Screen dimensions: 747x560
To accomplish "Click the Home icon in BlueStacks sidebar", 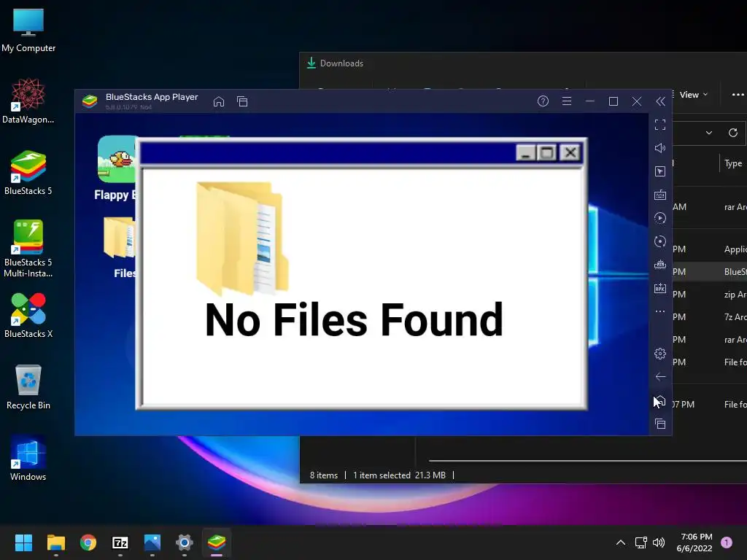I will pyautogui.click(x=660, y=400).
